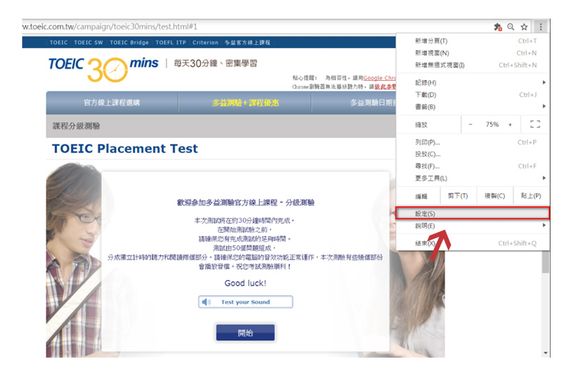Screen dimensions: 572x392
Task: Expand the 更多工具(L) submenu
Action: (x=473, y=178)
